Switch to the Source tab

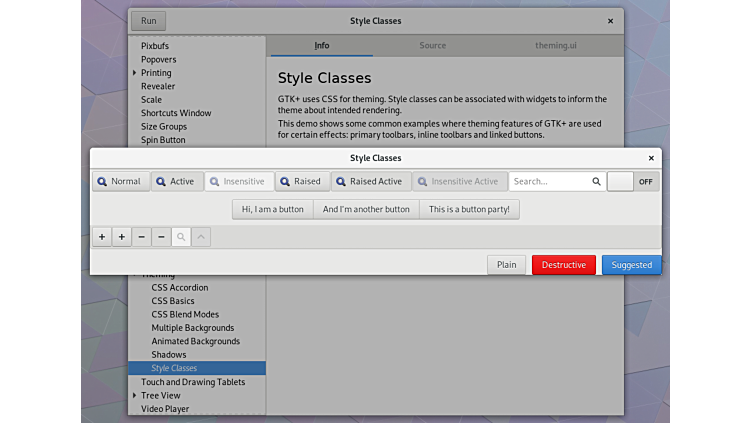[x=432, y=46]
